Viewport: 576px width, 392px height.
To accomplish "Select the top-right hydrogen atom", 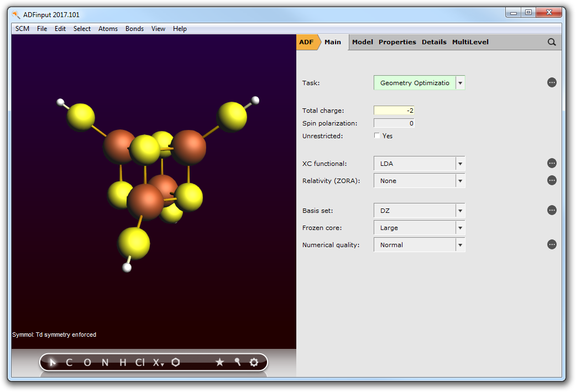I will 255,100.
